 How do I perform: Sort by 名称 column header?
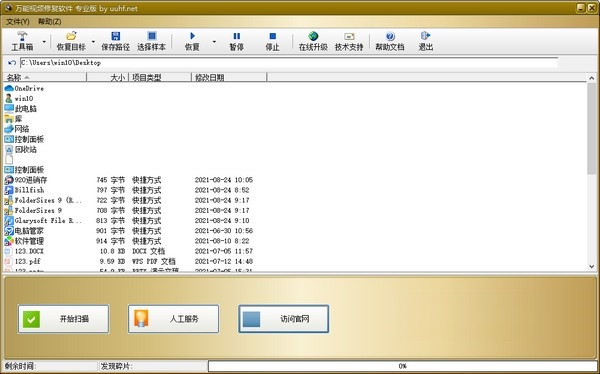click(x=45, y=77)
